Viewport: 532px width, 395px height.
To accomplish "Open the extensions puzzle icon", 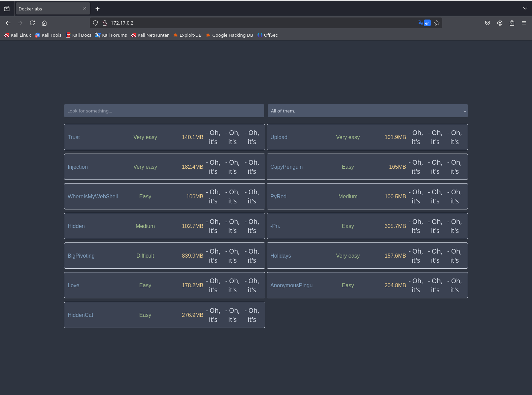I will click(x=512, y=23).
